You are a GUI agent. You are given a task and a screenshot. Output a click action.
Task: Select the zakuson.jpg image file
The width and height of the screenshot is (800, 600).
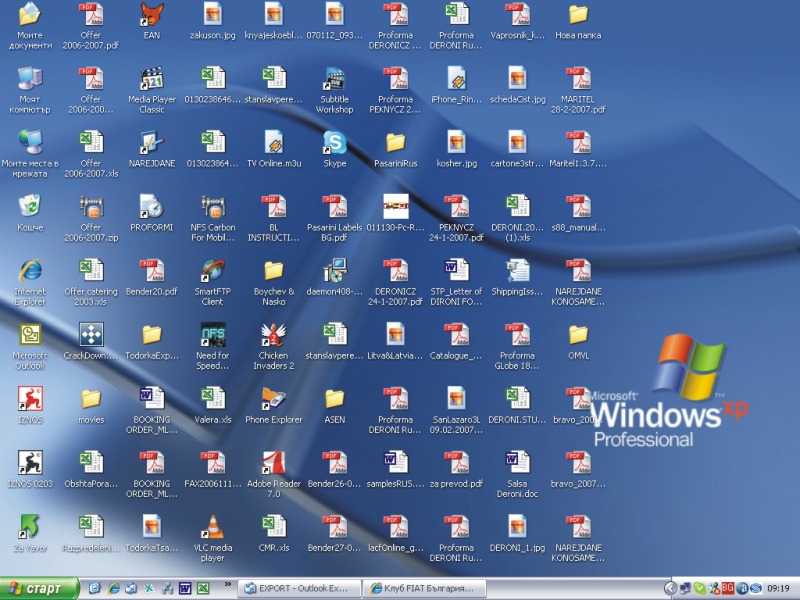[212, 15]
